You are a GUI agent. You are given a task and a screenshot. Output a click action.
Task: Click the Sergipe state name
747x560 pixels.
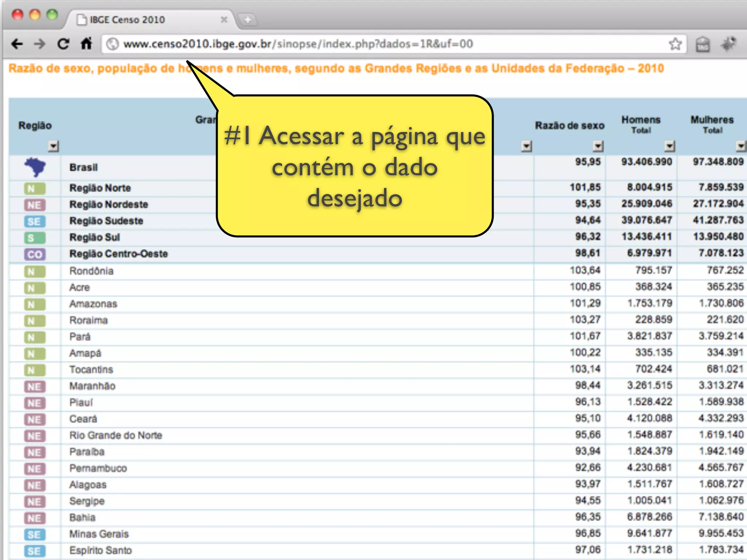[87, 501]
